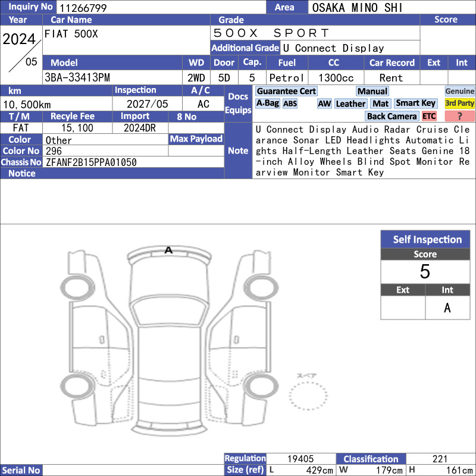Click the self inspection score 5

click(x=425, y=271)
